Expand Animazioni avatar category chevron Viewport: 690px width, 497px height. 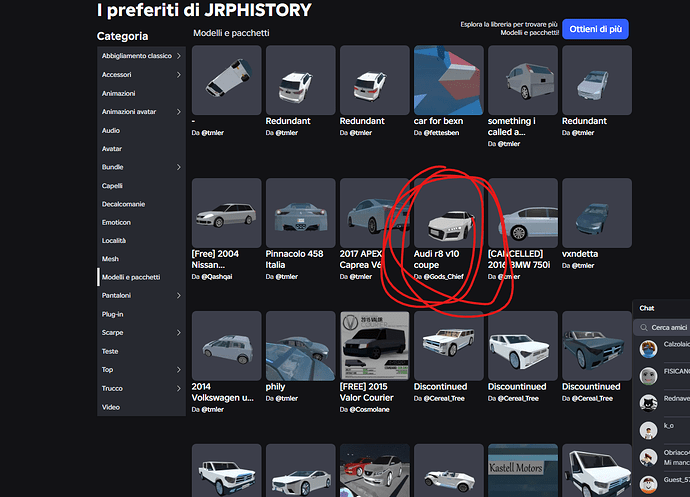(x=179, y=112)
